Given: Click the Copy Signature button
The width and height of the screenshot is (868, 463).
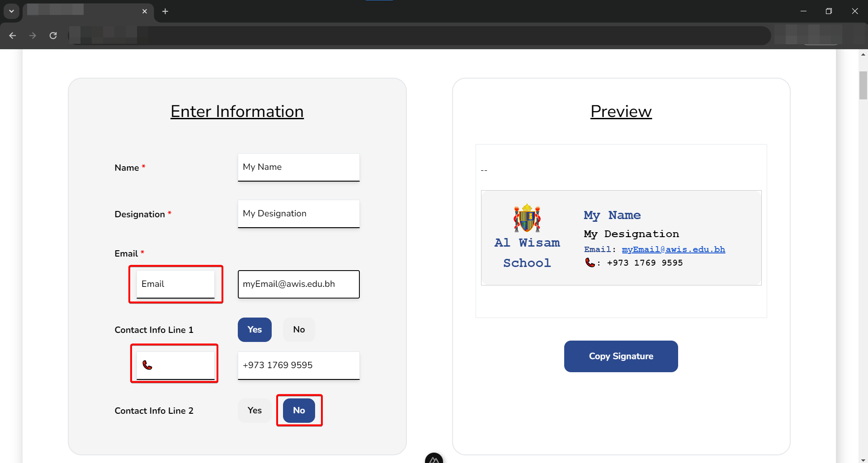Looking at the screenshot, I should 621,356.
